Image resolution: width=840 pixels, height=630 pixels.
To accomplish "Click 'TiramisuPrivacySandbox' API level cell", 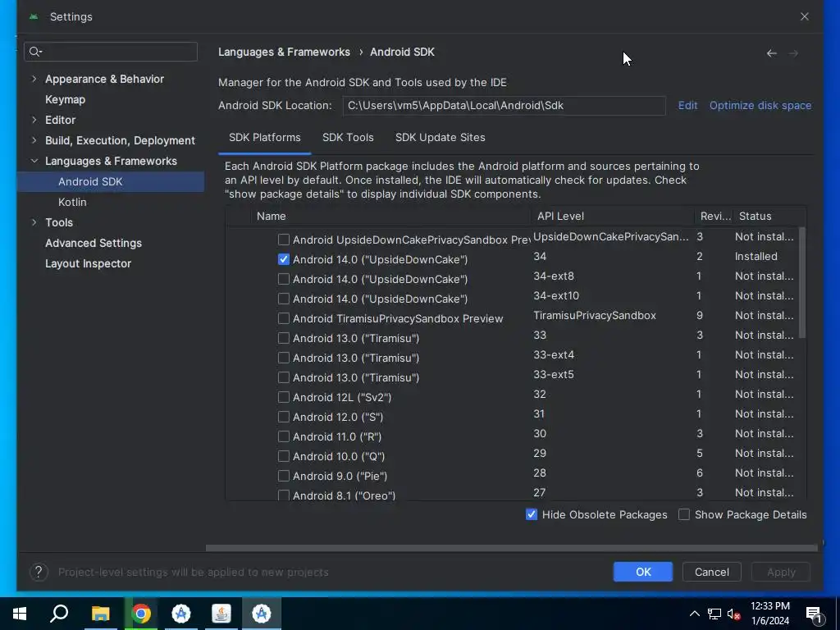I will (x=595, y=316).
